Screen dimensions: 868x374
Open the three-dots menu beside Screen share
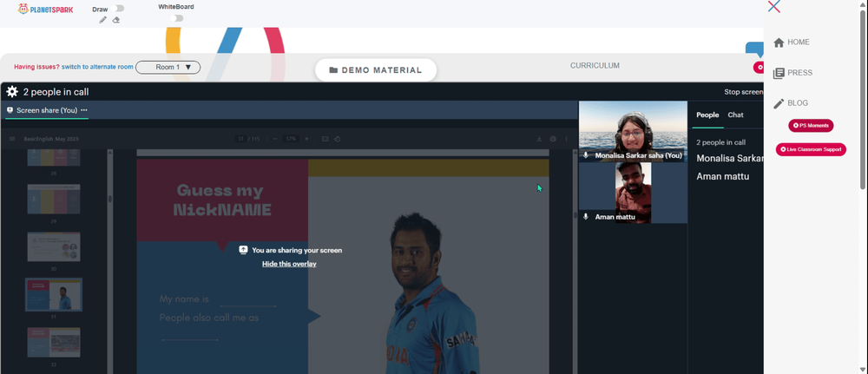[x=84, y=110]
